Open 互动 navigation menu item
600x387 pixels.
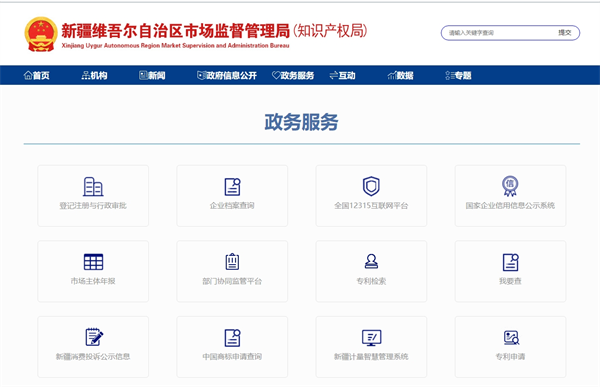point(342,75)
